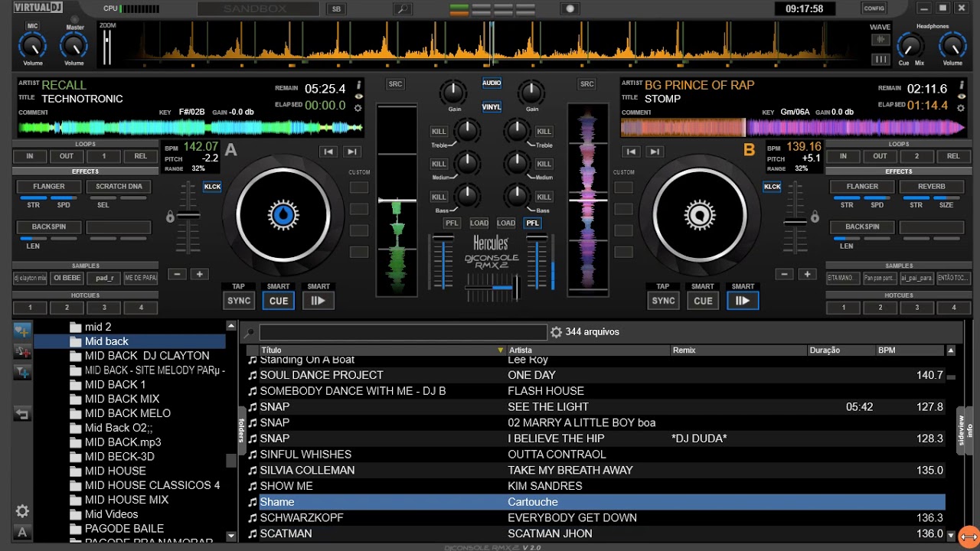Screen dimensions: 980x551
Task: Toggle the eye icon on deck A
Action: (358, 96)
